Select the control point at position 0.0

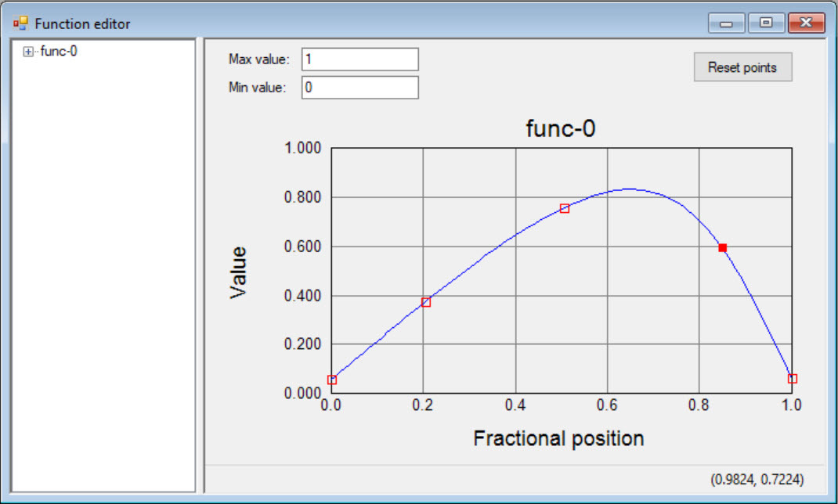point(332,380)
